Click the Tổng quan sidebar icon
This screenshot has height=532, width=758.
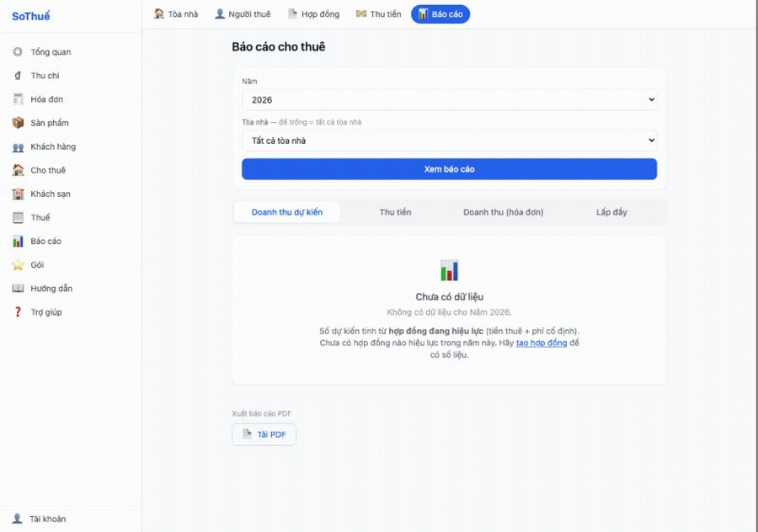click(18, 51)
